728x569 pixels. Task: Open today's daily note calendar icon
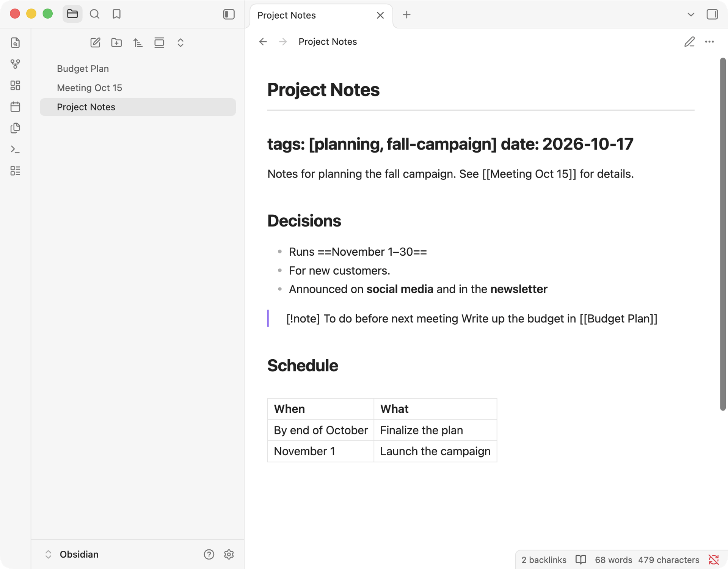point(15,107)
